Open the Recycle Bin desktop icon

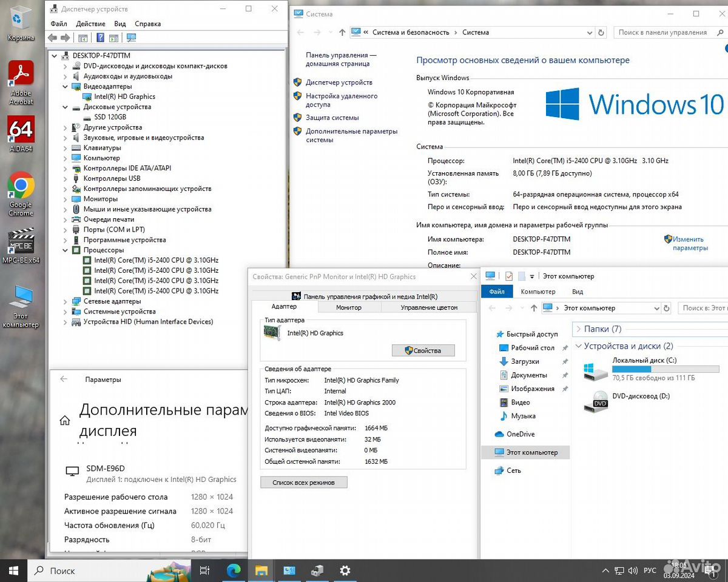pos(21,23)
